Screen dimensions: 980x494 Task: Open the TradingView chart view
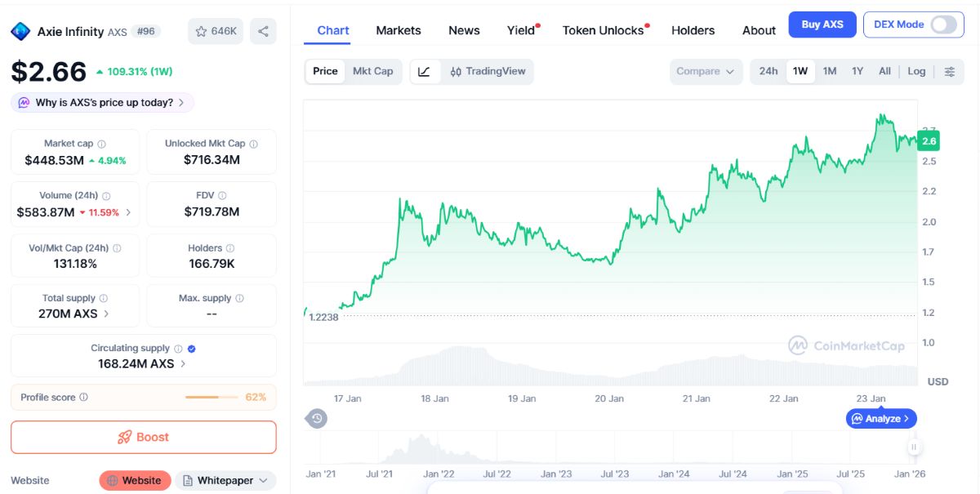point(488,71)
